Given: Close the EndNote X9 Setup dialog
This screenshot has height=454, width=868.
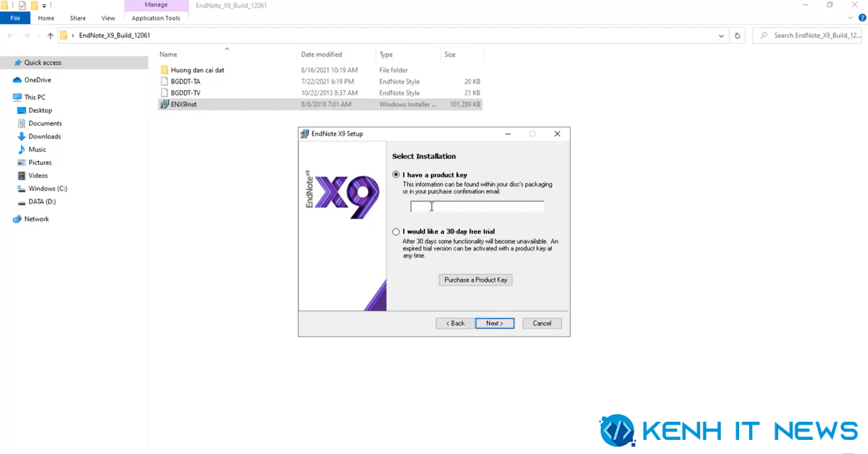Looking at the screenshot, I should [557, 134].
